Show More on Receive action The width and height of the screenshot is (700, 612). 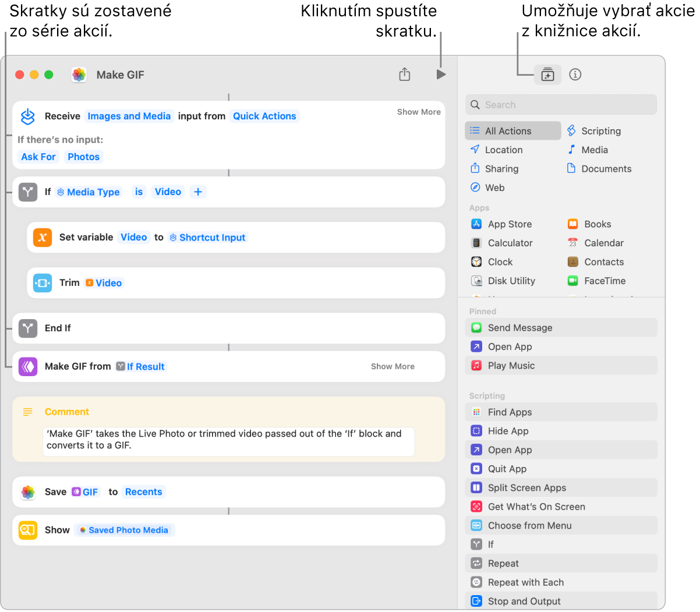pos(419,112)
